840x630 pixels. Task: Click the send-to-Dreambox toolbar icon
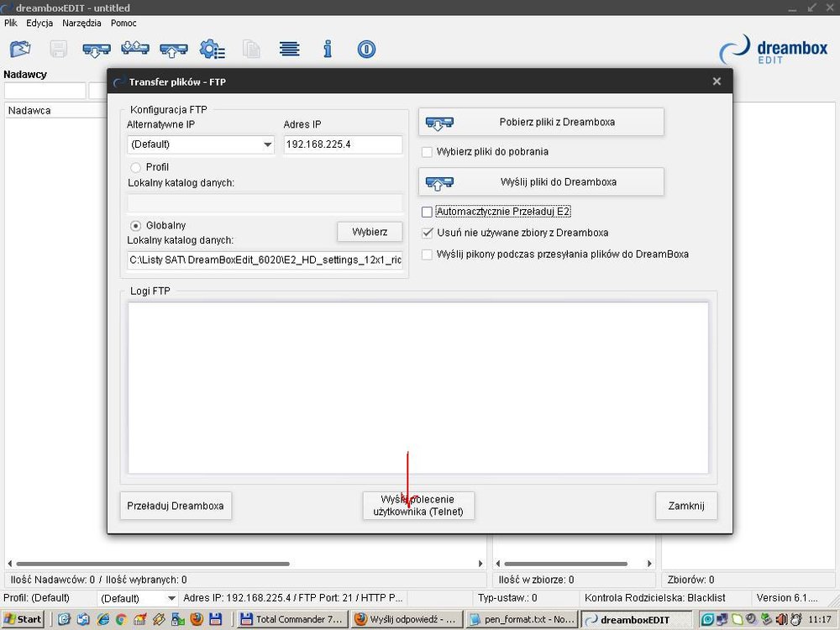173,50
